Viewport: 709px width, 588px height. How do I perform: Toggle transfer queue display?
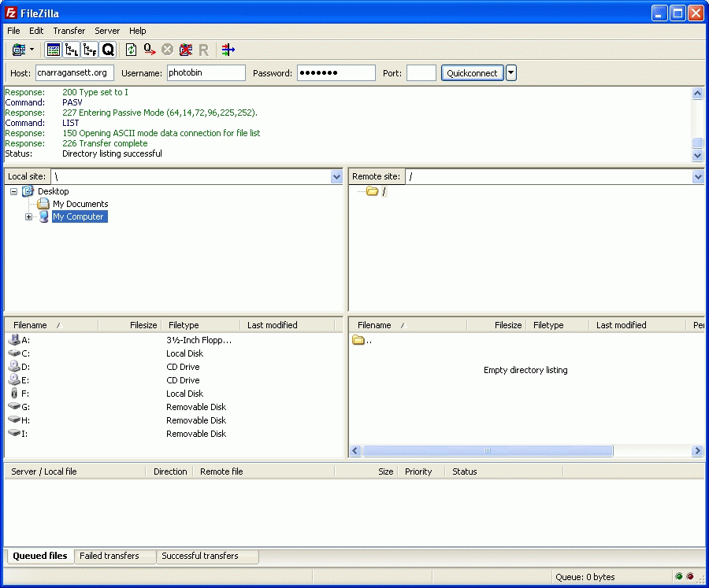pos(108,50)
